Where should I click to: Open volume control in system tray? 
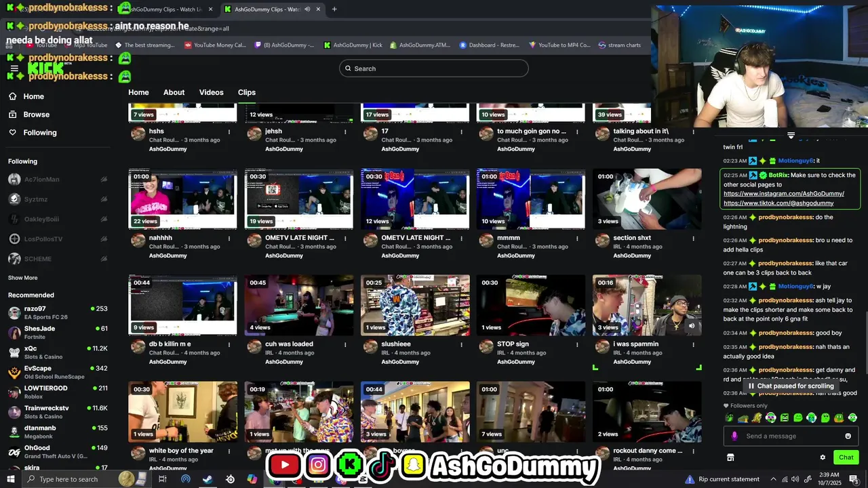coord(795,479)
